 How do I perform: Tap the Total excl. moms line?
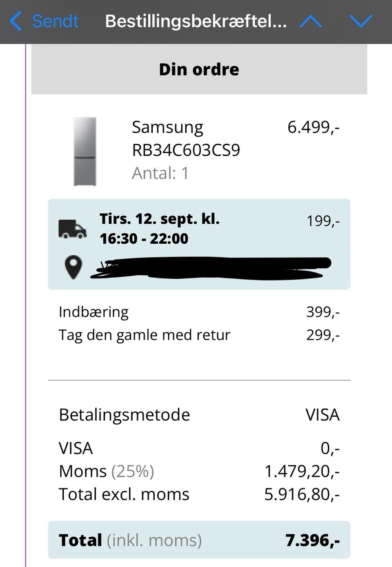[124, 494]
